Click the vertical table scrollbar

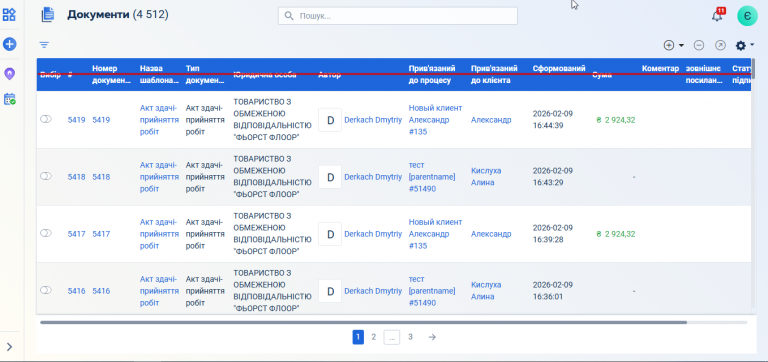coord(753,69)
